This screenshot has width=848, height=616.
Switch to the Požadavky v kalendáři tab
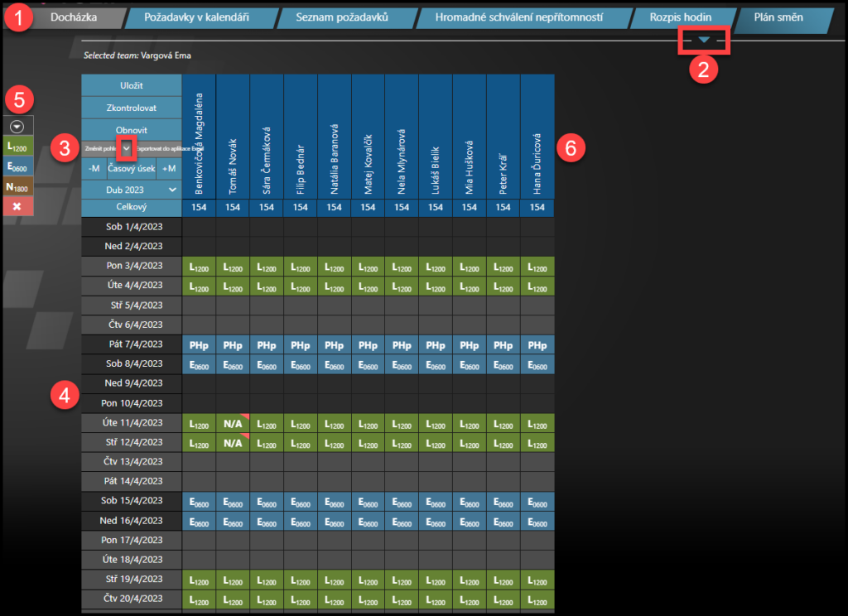point(196,17)
